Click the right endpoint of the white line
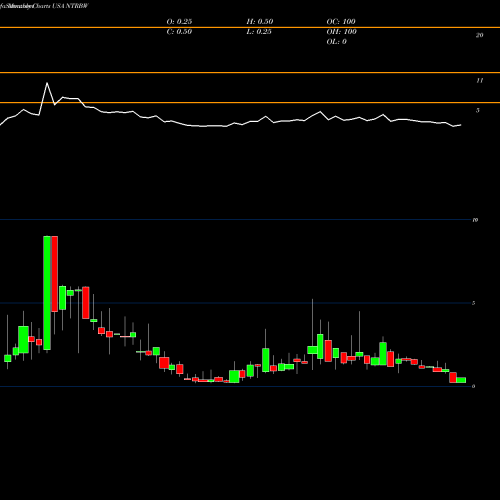 pos(461,125)
